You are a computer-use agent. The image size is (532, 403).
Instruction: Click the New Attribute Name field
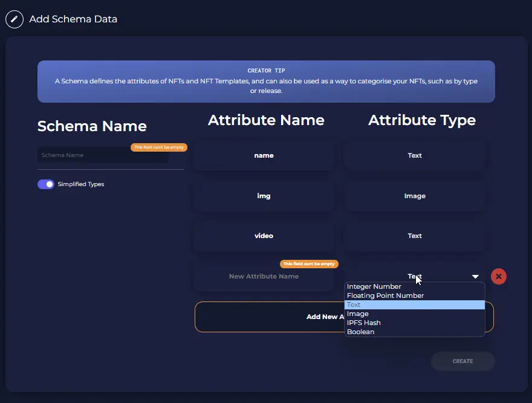[264, 276]
